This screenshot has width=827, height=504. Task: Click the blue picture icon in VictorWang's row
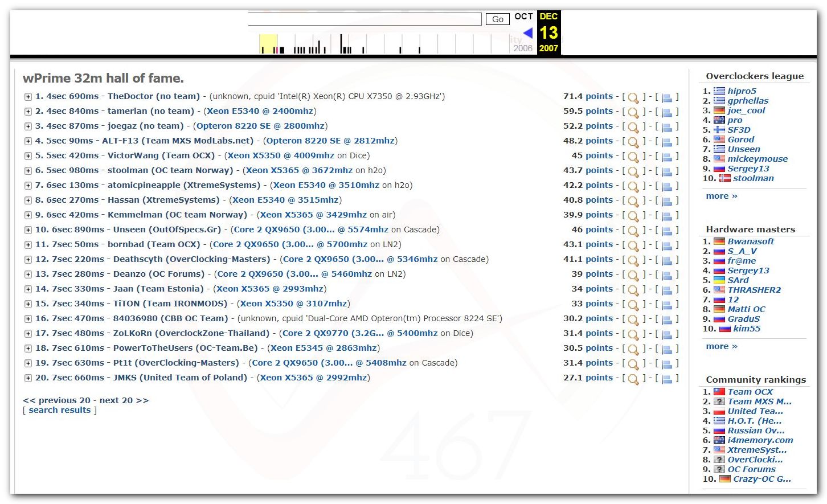click(x=667, y=157)
